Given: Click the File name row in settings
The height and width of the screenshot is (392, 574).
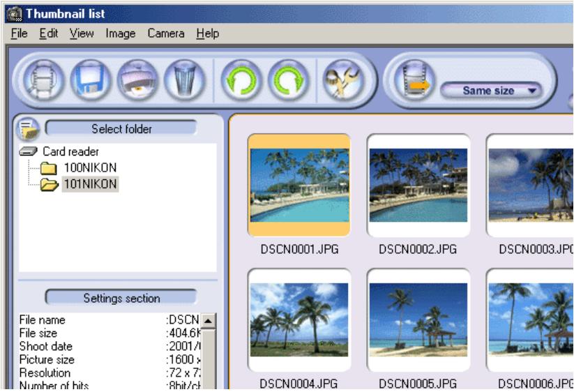Looking at the screenshot, I should [109, 319].
